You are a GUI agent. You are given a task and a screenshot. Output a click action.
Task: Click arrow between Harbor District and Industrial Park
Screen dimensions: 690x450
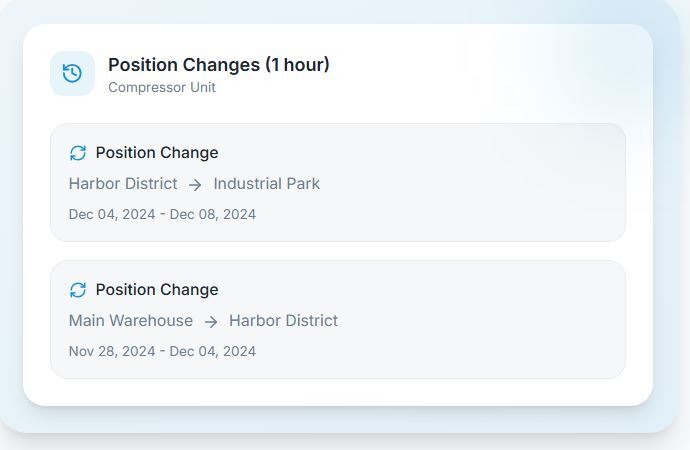tap(195, 185)
